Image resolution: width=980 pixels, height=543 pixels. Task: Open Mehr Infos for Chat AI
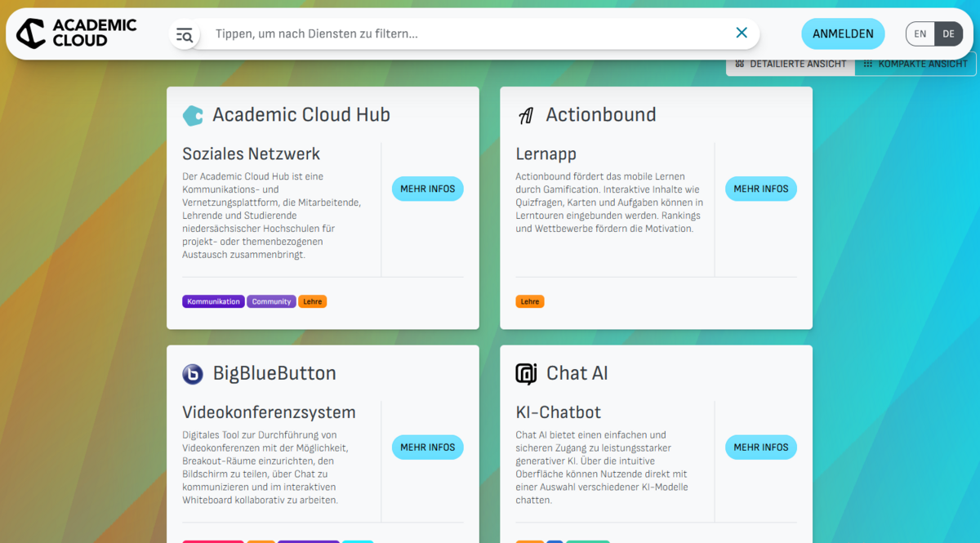click(x=761, y=447)
